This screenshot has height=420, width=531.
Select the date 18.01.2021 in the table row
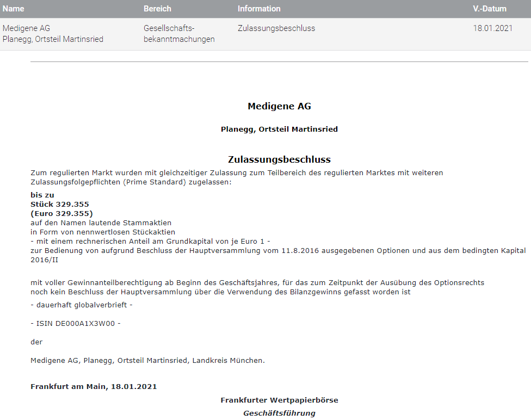coord(492,28)
